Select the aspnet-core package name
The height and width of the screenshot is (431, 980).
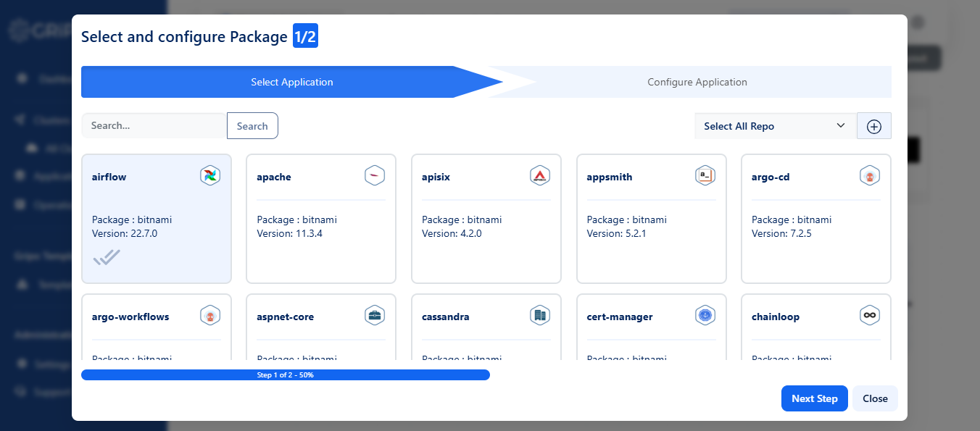pos(286,317)
